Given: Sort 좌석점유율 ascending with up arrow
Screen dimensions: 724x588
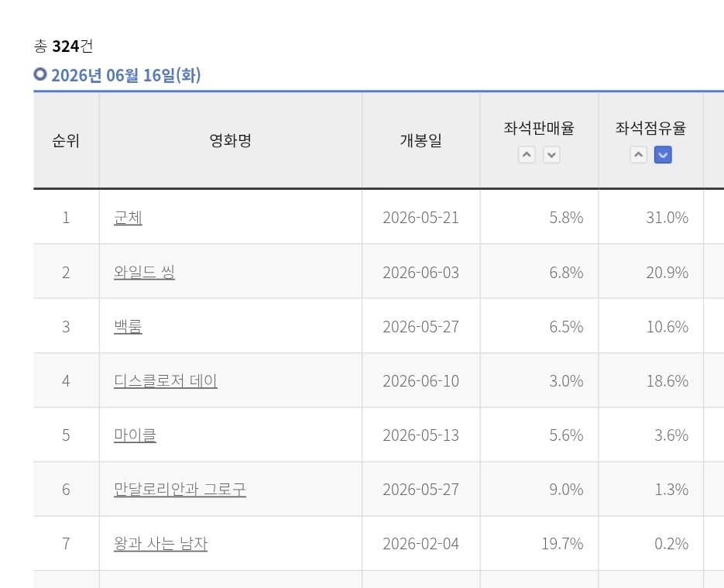Looking at the screenshot, I should tap(638, 155).
